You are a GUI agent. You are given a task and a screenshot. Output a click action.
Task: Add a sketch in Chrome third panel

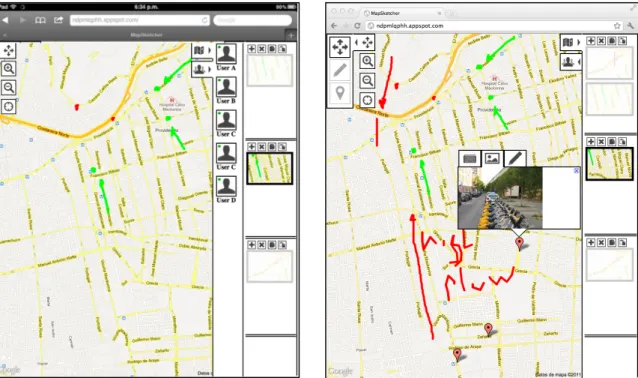591,243
